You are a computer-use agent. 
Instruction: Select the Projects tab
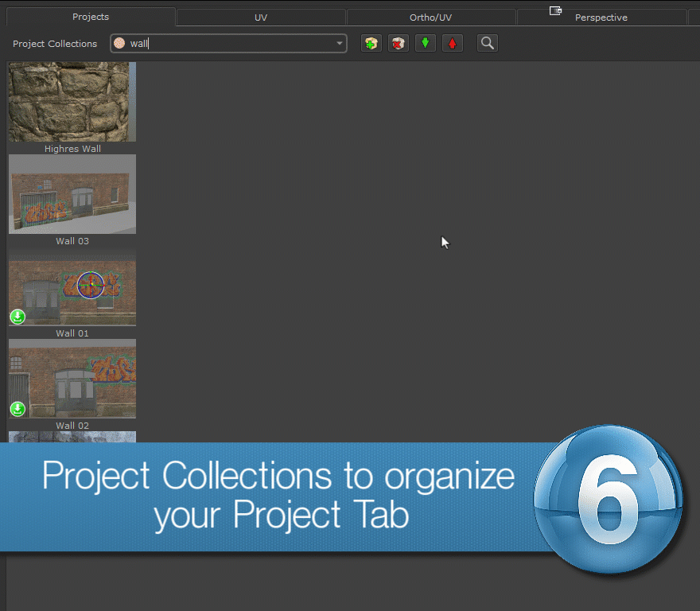(90, 17)
